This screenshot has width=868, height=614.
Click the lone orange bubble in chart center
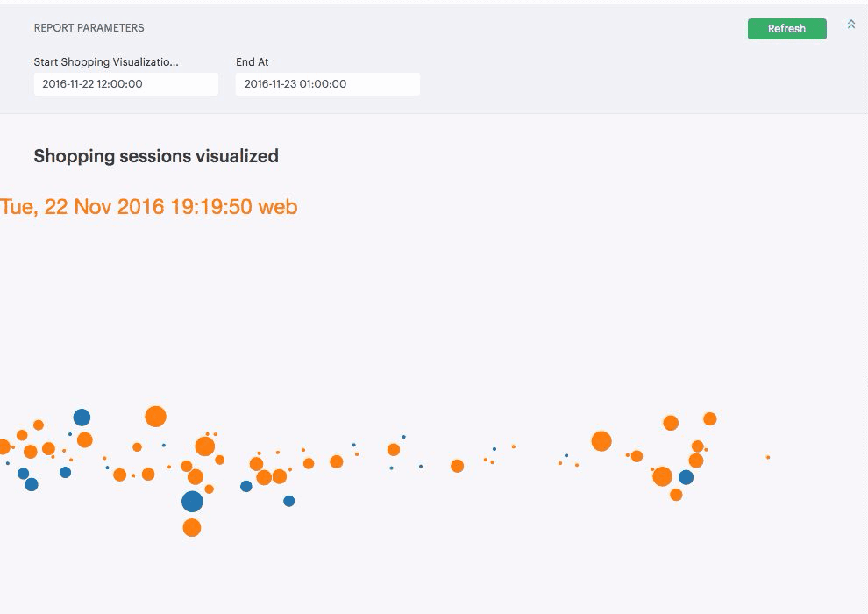coord(458,466)
